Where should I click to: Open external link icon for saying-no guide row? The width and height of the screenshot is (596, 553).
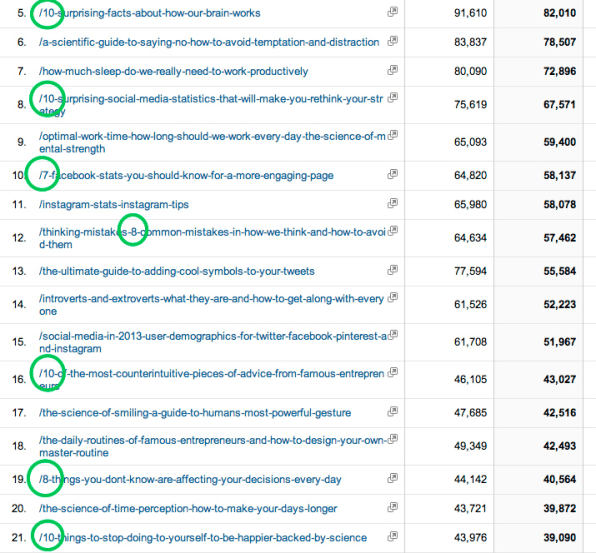[x=393, y=41]
